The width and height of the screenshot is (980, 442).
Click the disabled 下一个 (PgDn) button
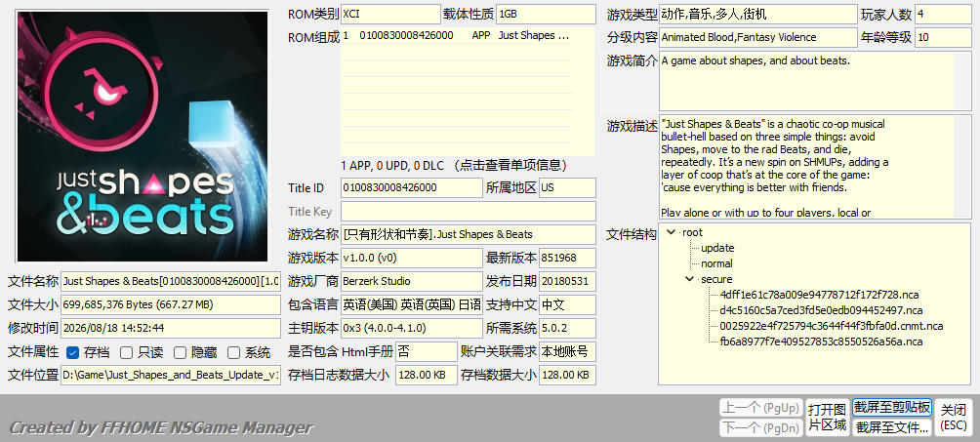pyautogui.click(x=760, y=428)
